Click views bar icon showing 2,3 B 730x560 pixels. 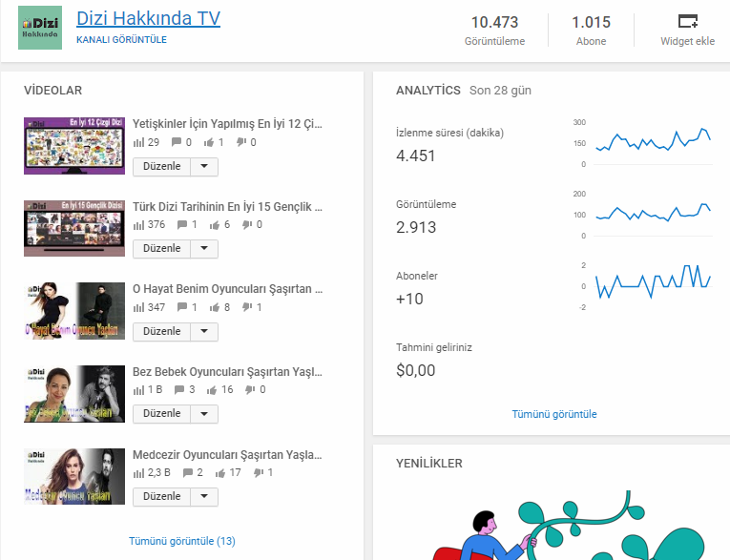(138, 473)
